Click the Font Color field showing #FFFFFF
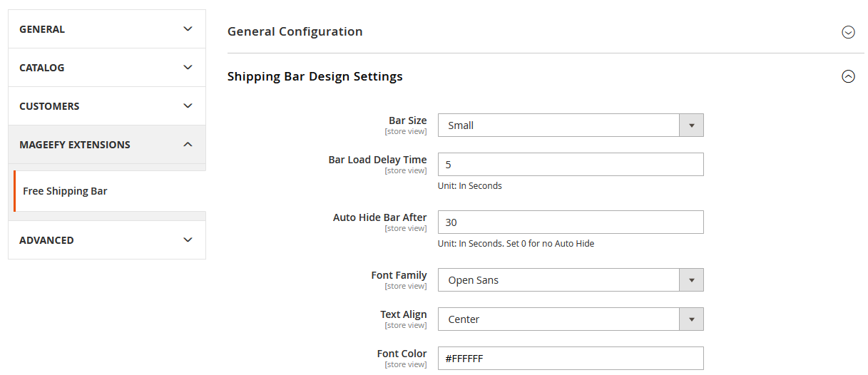This screenshot has width=868, height=375. point(570,359)
